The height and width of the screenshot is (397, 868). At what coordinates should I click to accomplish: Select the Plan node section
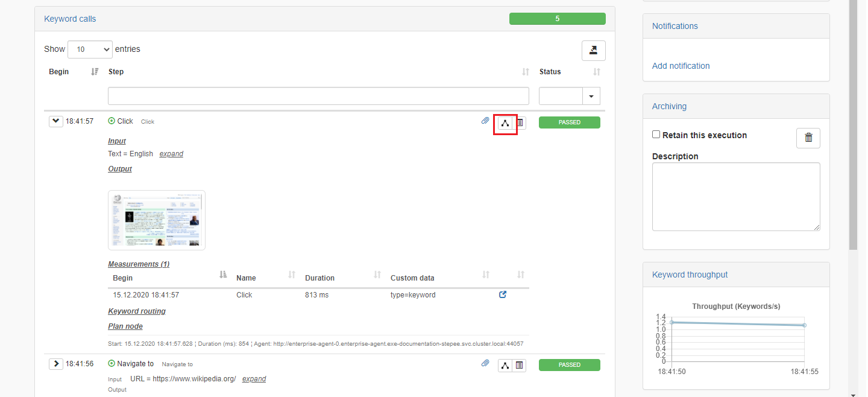pos(125,326)
